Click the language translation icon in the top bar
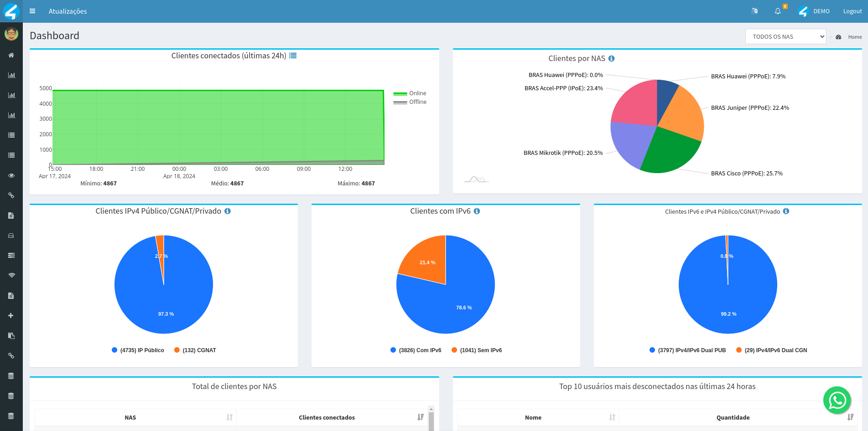 tap(754, 11)
